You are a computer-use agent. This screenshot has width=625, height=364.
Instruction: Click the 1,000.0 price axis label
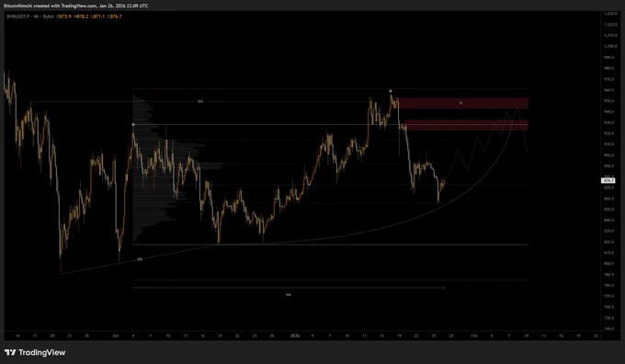click(x=610, y=46)
